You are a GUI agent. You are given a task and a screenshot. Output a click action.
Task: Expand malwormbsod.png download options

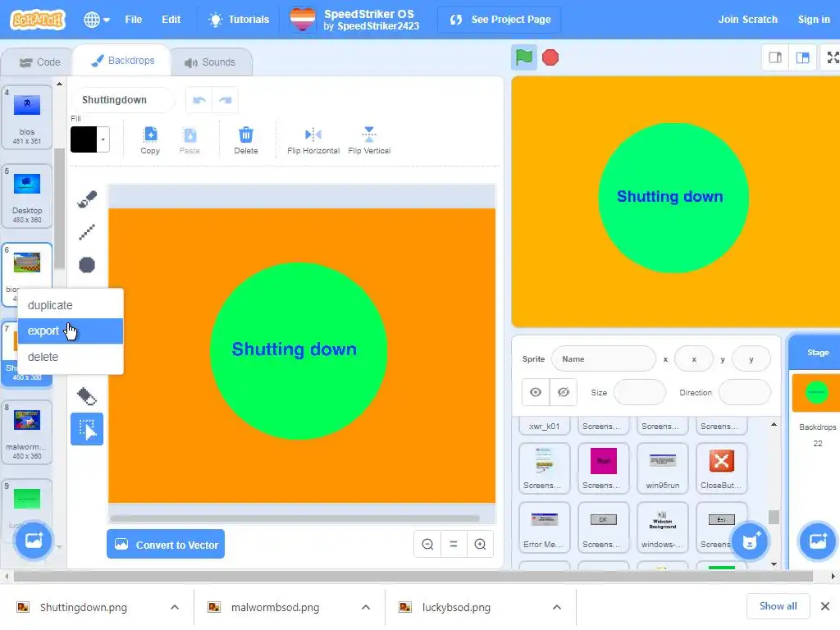tap(366, 607)
